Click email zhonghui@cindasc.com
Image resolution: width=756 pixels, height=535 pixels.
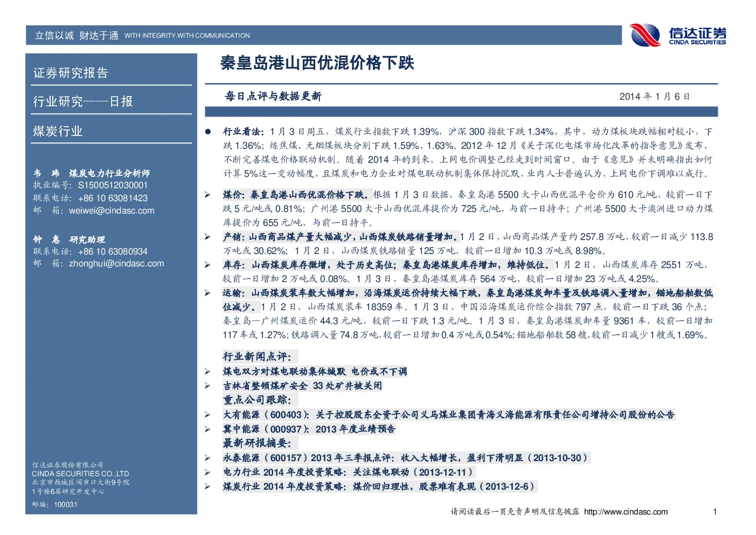coord(116,264)
